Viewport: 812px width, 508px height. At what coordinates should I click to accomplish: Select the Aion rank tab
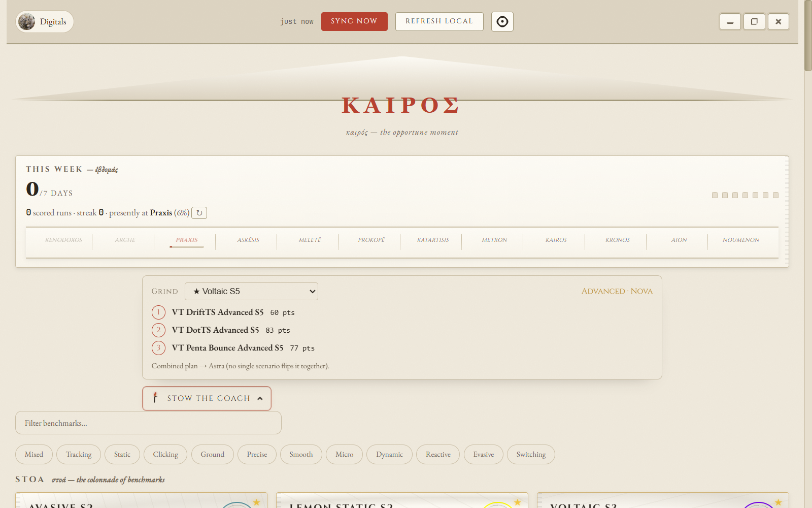coord(679,240)
